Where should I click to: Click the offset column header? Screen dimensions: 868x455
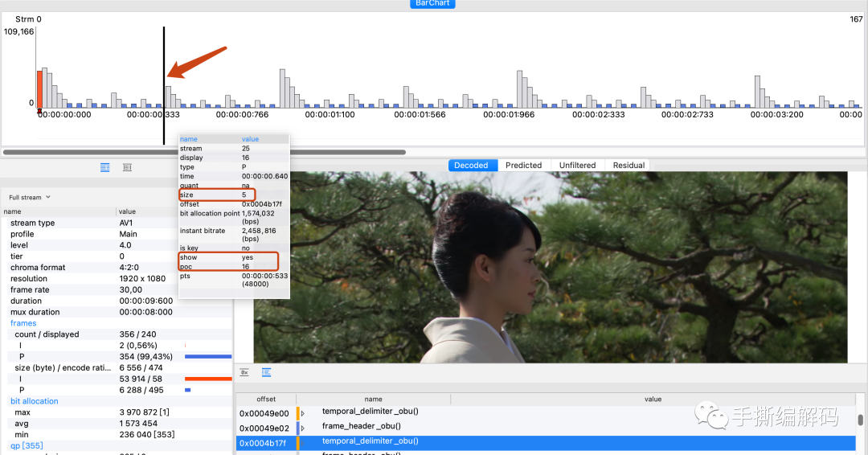click(x=266, y=399)
